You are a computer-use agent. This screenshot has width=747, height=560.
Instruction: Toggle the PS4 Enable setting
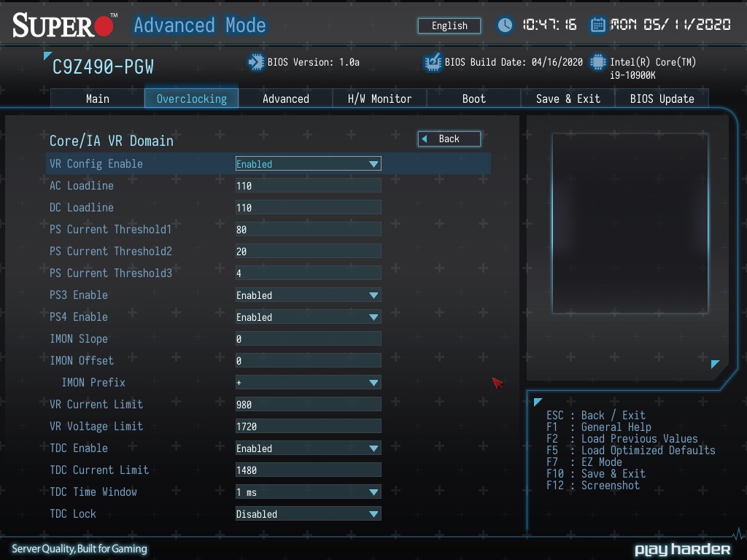coord(308,317)
